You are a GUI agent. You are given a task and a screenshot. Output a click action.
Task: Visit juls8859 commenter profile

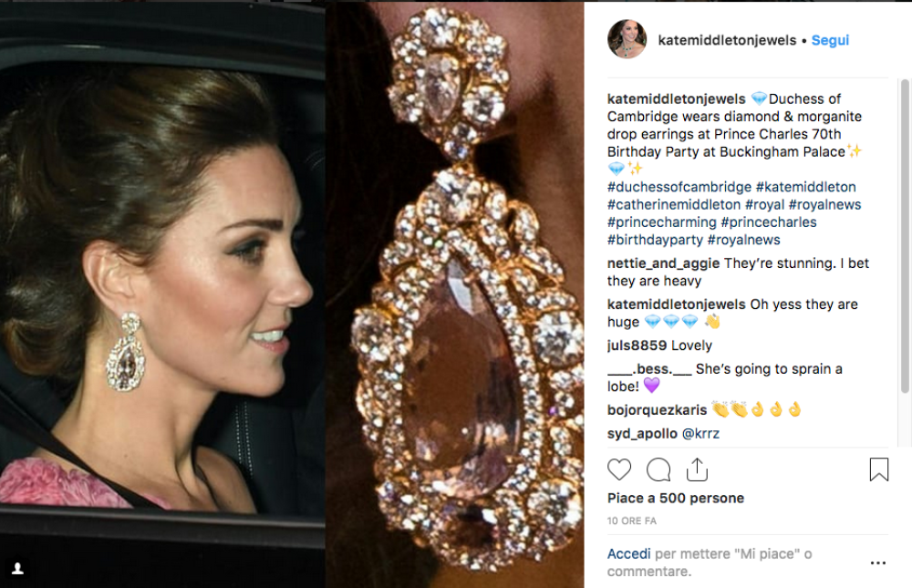coord(637,346)
